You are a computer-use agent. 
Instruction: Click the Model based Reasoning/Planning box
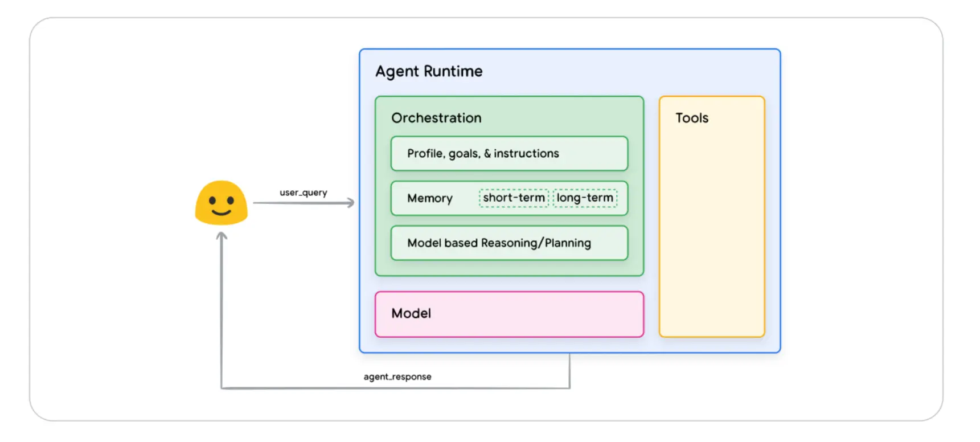pyautogui.click(x=509, y=243)
